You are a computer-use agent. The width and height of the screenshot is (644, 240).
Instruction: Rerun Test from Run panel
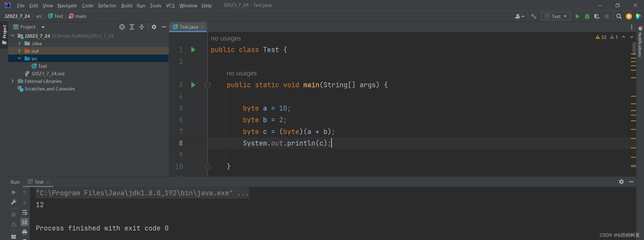[x=14, y=192]
